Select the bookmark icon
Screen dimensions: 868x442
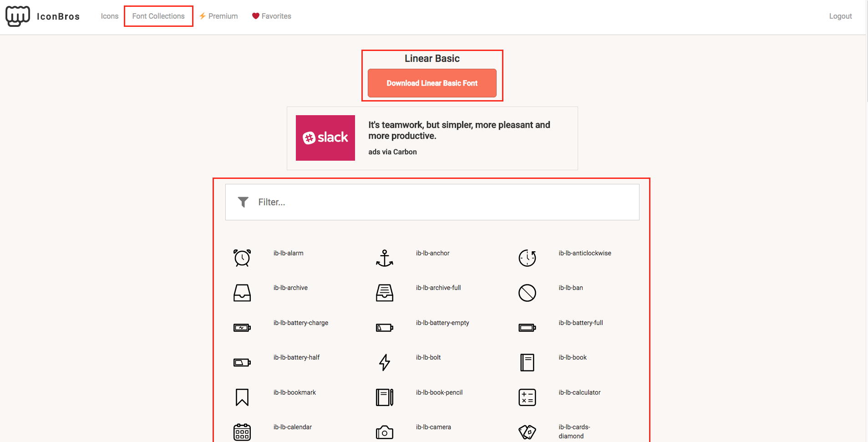242,397
